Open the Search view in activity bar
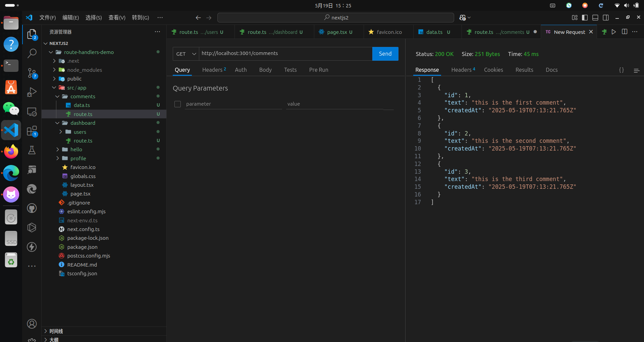644x342 pixels. (32, 53)
